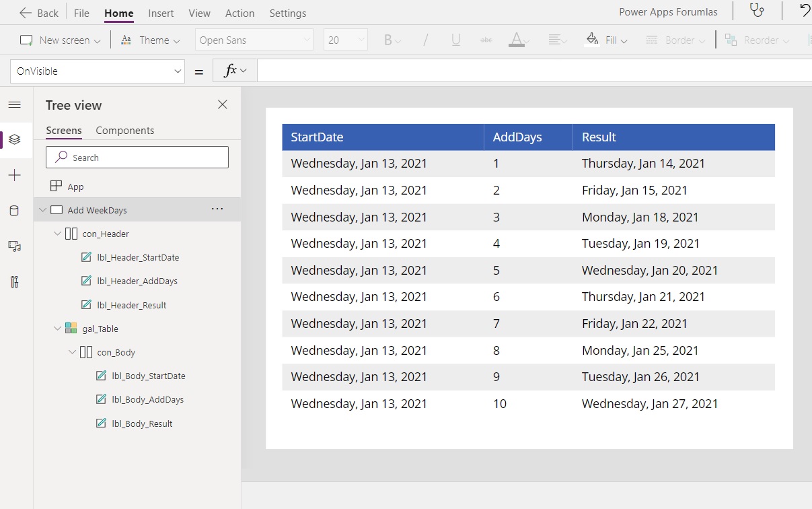The image size is (812, 509).
Task: Toggle bold formatting in the toolbar
Action: [389, 40]
